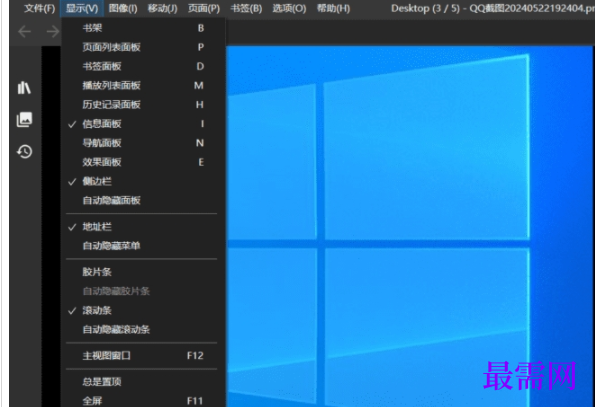This screenshot has height=407, width=595.
Task: Open the history clock icon in sidebar
Action: coord(24,151)
